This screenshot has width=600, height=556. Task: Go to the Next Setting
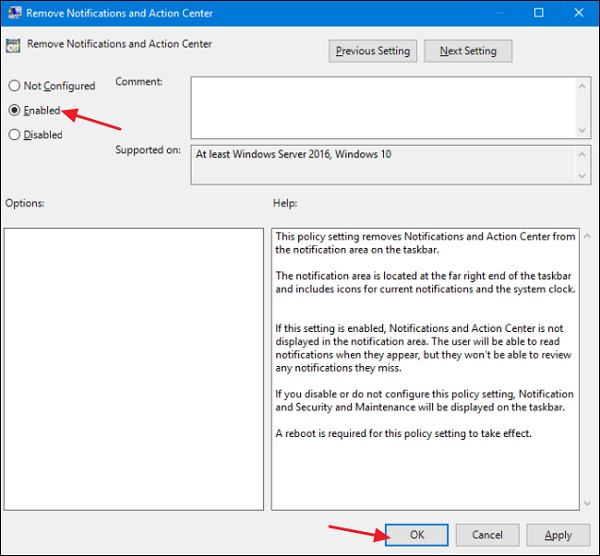[x=468, y=51]
